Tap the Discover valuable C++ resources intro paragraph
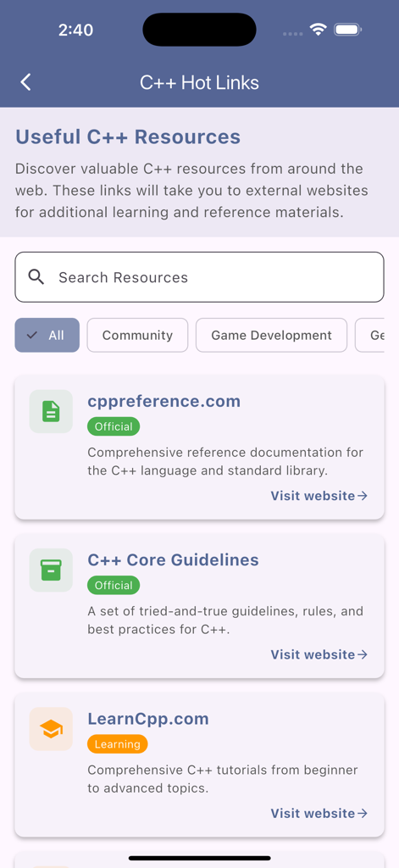The height and width of the screenshot is (868, 399). [191, 191]
